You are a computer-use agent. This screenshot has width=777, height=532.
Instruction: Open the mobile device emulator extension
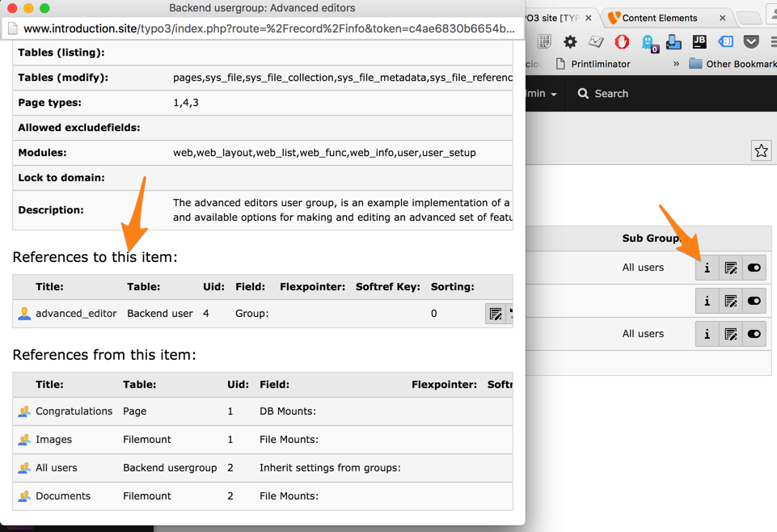[674, 41]
